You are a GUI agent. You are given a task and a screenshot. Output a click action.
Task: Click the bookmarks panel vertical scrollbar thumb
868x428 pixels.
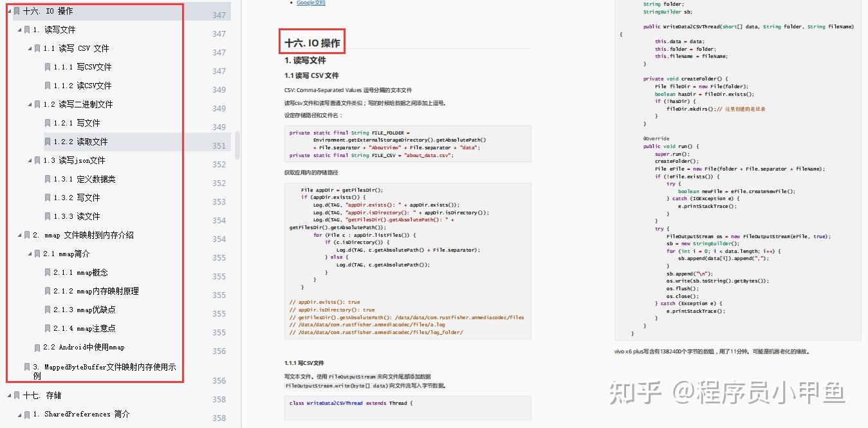pyautogui.click(x=237, y=145)
